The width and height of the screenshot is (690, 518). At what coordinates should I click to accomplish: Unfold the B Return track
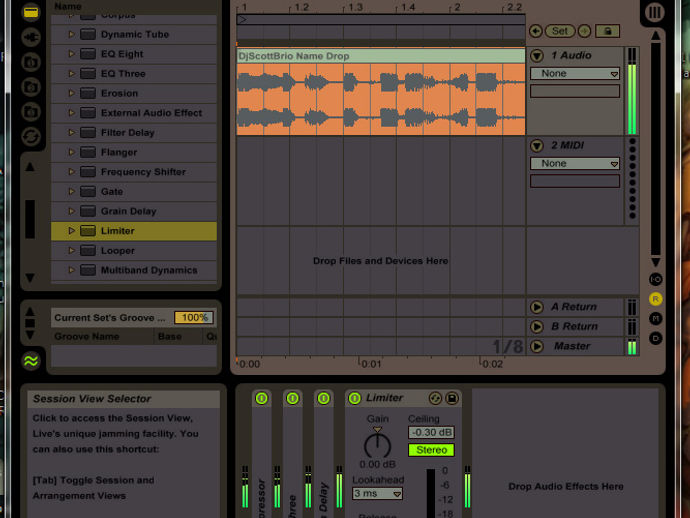click(536, 327)
